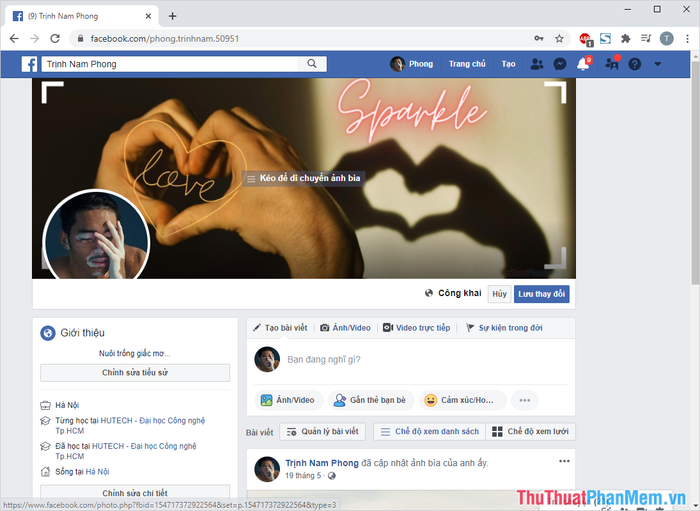Viewport: 700px width, 511px height.
Task: Open the Tạo create menu
Action: coord(508,64)
